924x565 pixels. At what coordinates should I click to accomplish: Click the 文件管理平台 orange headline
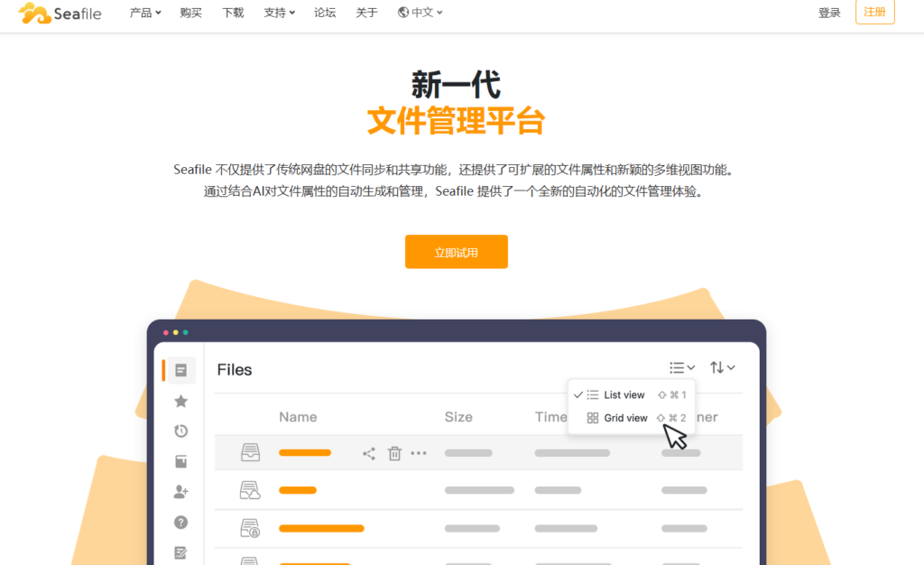456,121
